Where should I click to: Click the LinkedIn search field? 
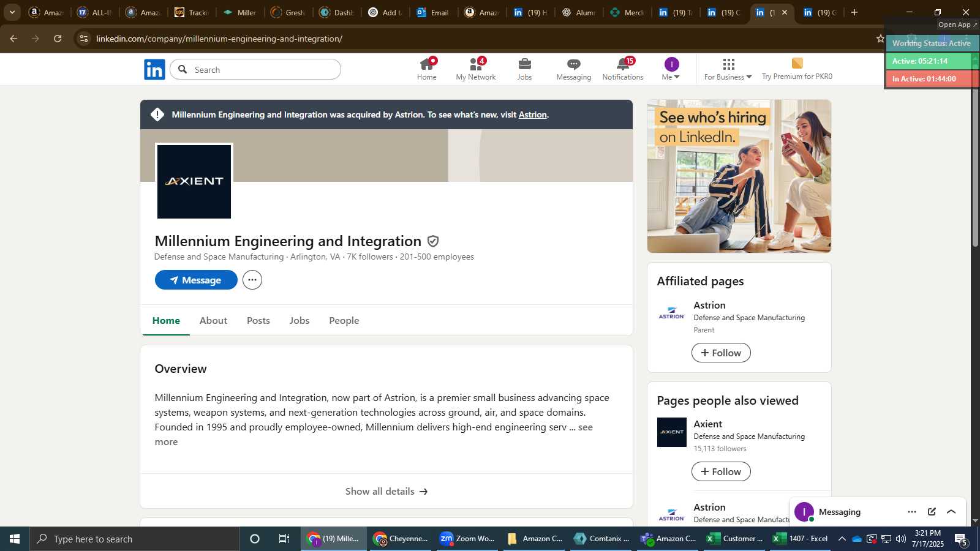click(x=255, y=69)
